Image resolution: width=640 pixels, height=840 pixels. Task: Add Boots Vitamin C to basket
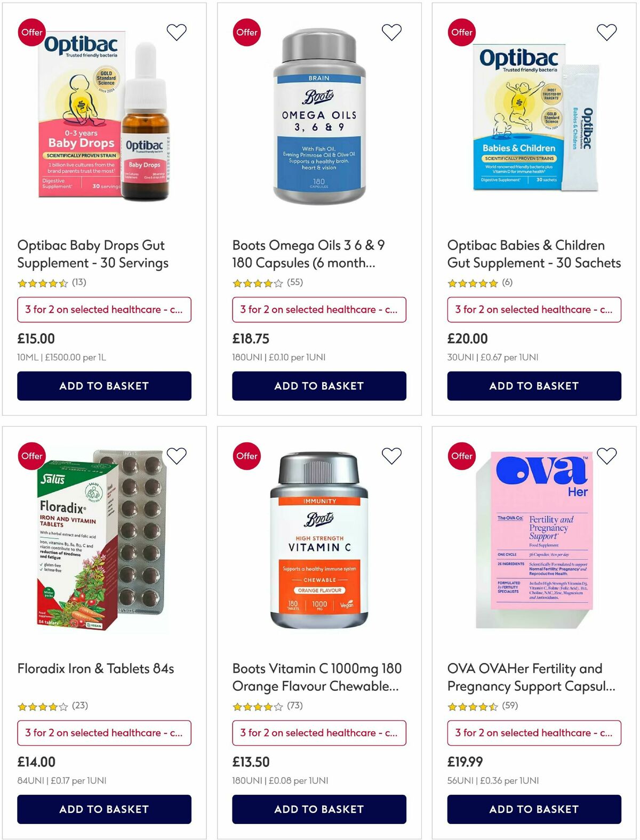pyautogui.click(x=319, y=809)
